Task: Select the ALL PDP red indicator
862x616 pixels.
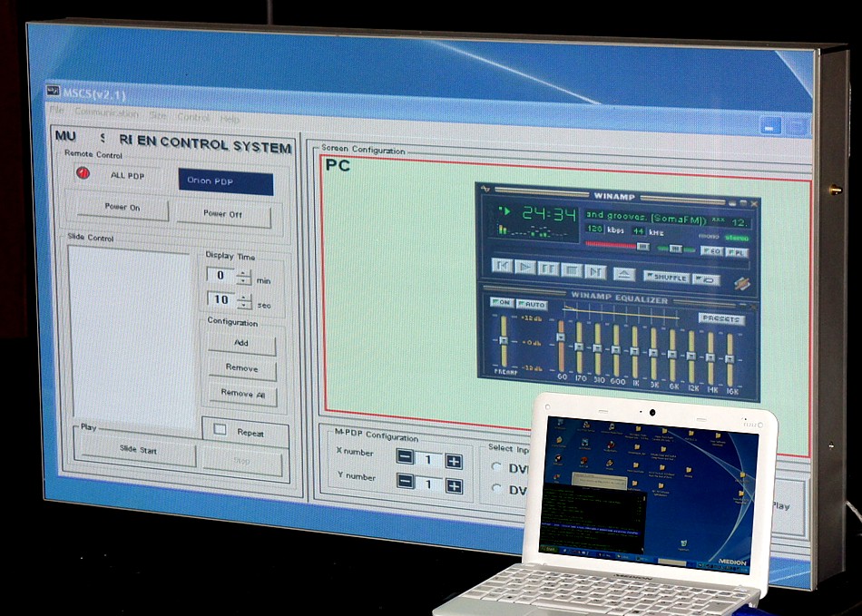Action: (83, 173)
